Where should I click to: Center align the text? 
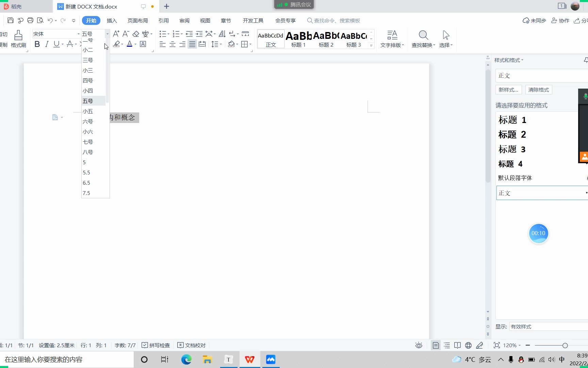[x=173, y=44]
